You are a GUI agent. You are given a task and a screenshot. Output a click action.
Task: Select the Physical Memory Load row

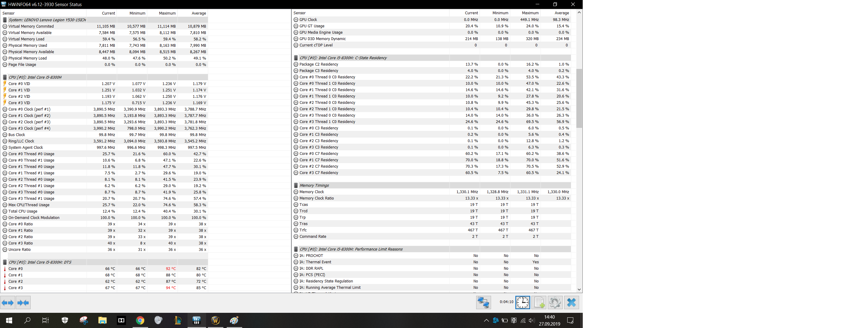(105, 58)
